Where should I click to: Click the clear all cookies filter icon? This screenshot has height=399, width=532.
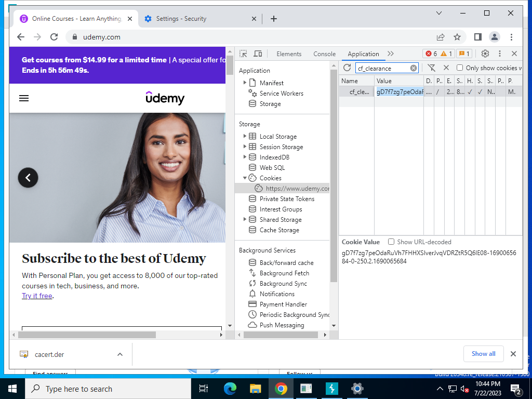point(431,68)
